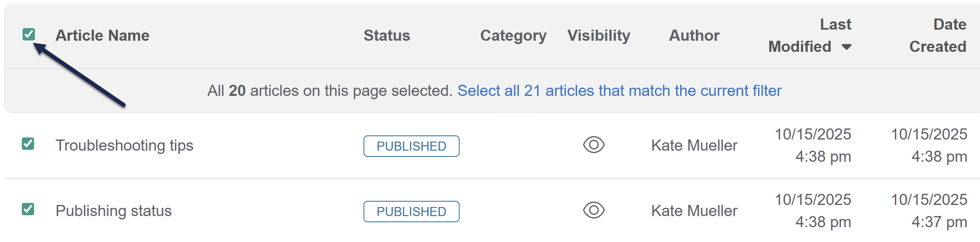Open the Publishing status article
This screenshot has height=242, width=980.
(114, 211)
